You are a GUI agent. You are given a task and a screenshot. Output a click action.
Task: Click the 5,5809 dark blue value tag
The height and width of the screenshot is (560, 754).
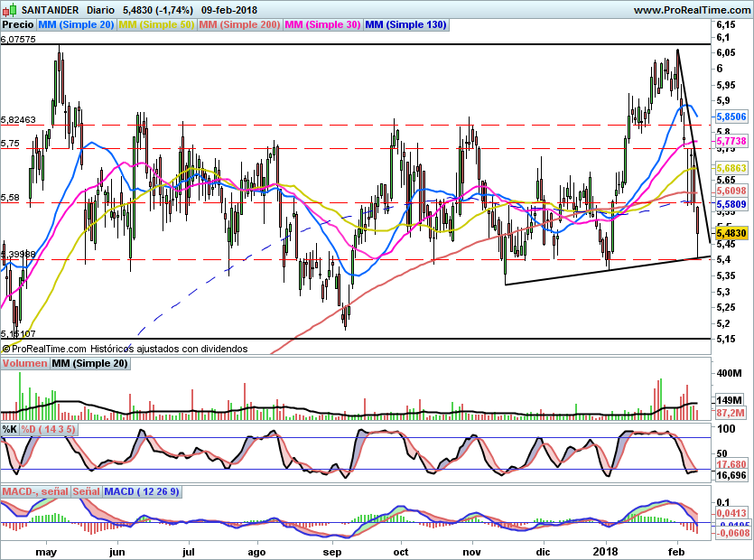tap(731, 204)
